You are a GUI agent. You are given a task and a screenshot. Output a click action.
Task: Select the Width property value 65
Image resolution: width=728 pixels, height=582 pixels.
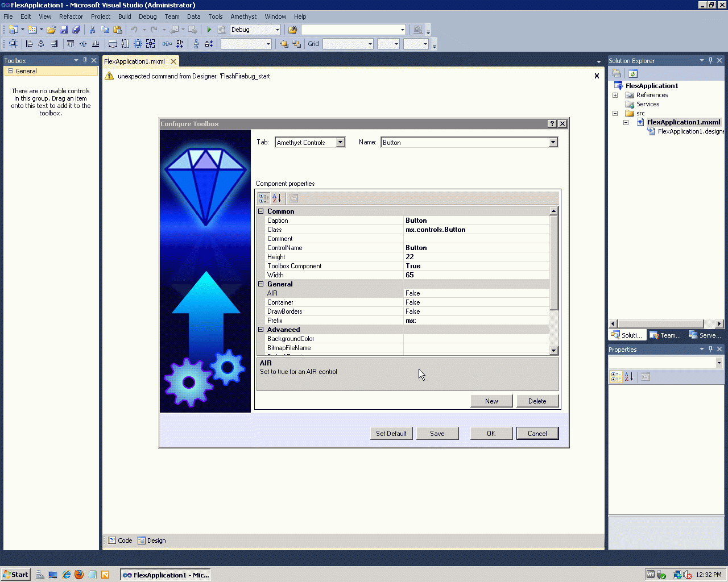(476, 275)
